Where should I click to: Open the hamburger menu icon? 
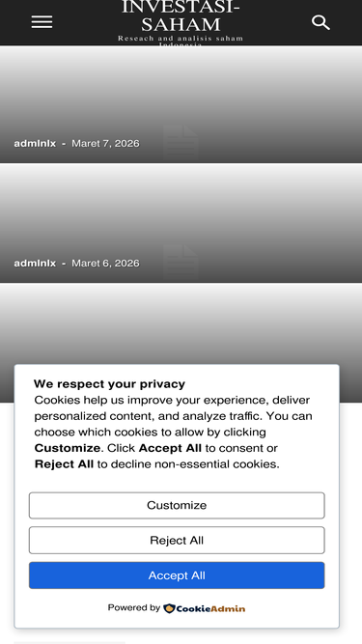point(42,22)
